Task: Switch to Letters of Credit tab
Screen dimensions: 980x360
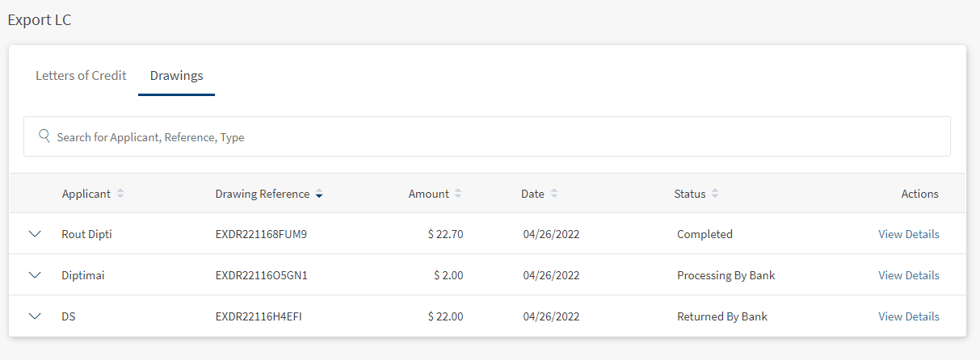Action: click(81, 75)
